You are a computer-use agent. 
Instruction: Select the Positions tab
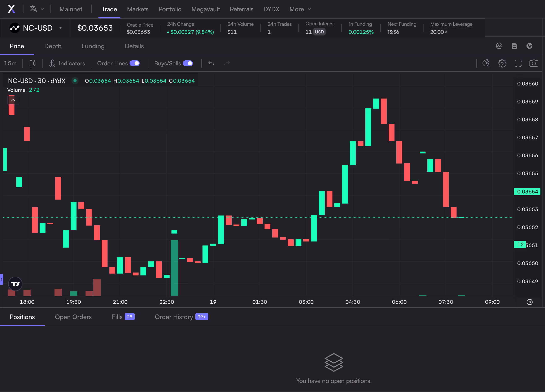[22, 317]
